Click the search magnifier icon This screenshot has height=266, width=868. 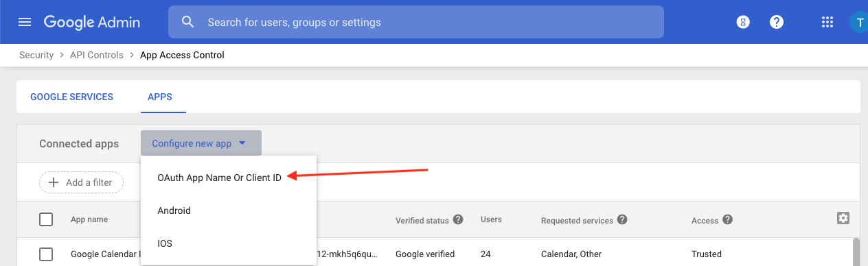(188, 22)
